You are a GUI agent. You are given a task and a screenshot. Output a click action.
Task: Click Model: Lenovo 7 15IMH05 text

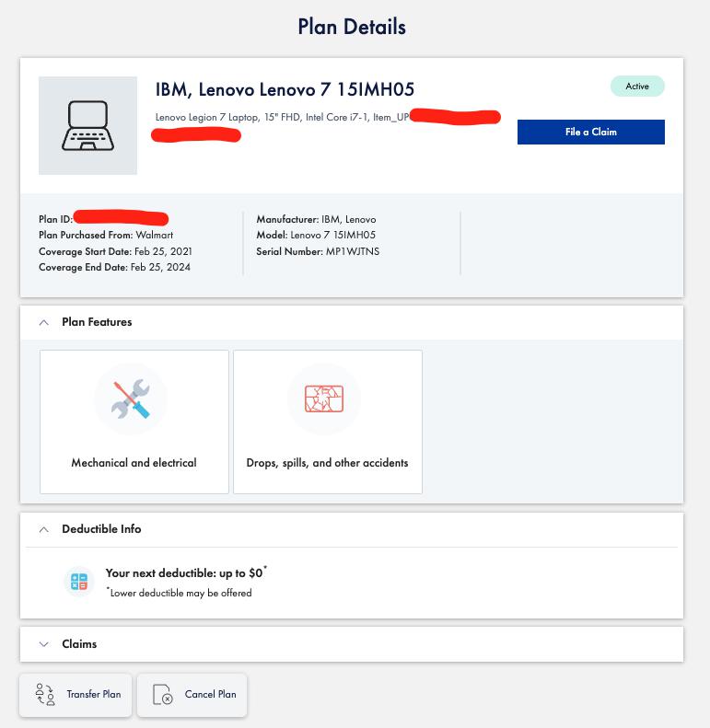(316, 235)
